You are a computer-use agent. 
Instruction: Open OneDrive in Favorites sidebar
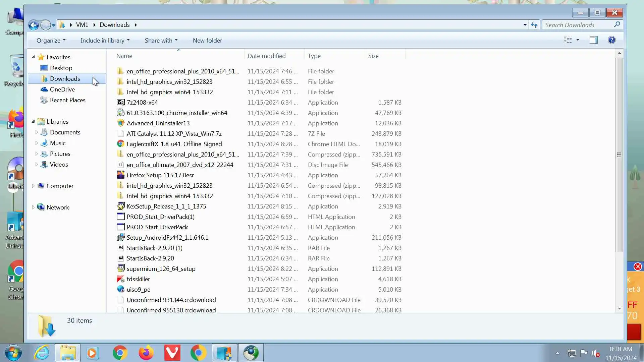click(x=62, y=89)
